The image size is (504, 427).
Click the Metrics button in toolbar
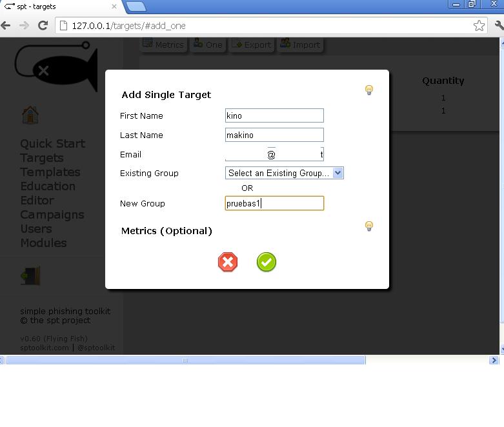pyautogui.click(x=163, y=45)
